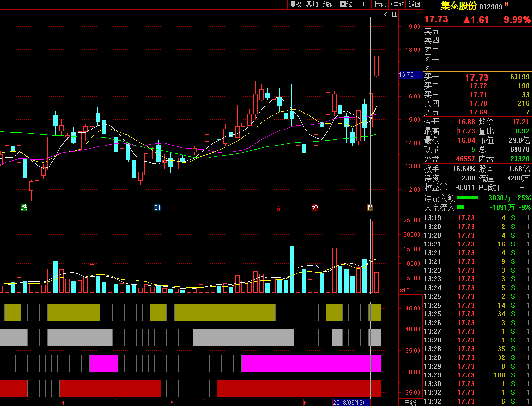The width and height of the screenshot is (532, 406).
Task: Click the 市值 value 29.8亿
Action: click(x=519, y=140)
